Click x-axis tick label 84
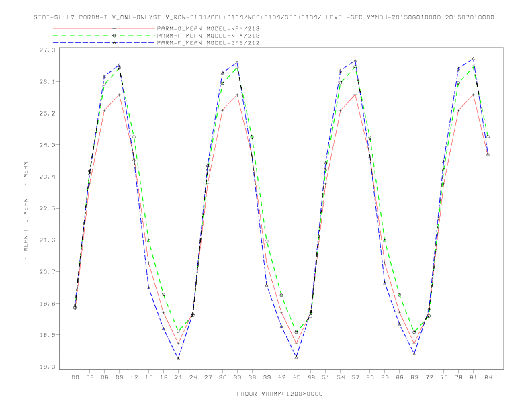The image size is (532, 411). [x=488, y=377]
